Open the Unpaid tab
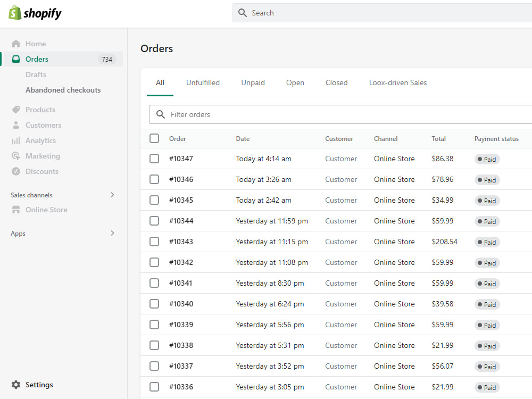Image resolution: width=532 pixels, height=399 pixels. point(253,83)
